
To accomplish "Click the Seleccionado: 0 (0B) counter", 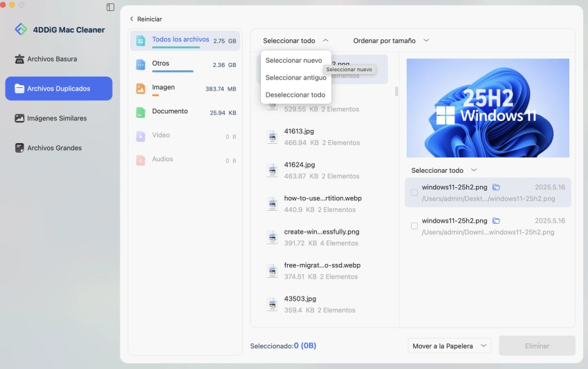I will [x=283, y=346].
